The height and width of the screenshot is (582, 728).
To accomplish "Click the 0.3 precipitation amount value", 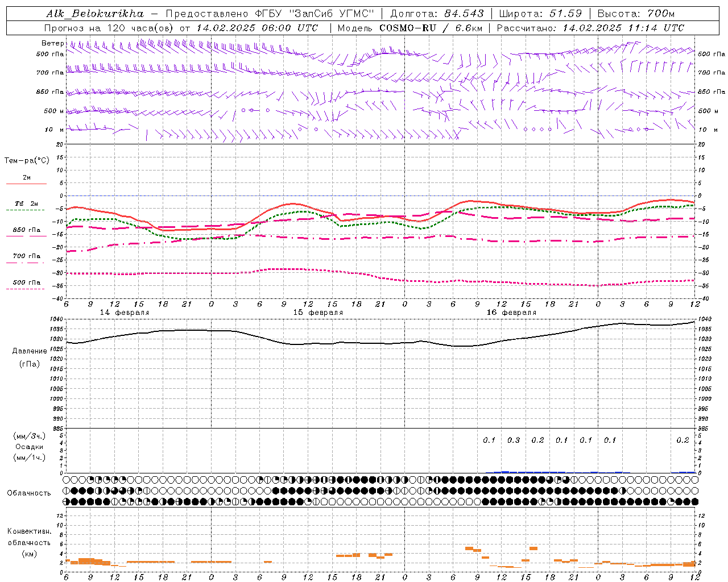I will tap(513, 440).
